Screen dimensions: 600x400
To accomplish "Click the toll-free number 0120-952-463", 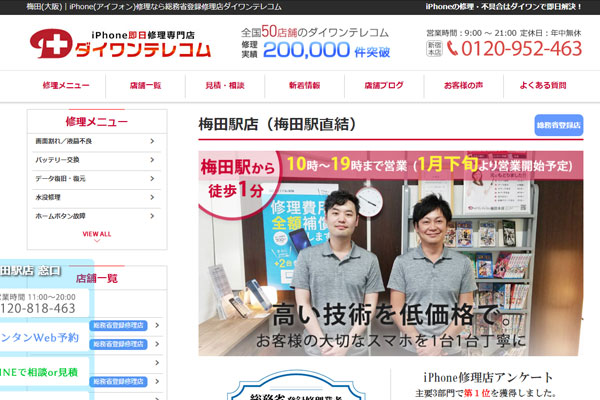I will pyautogui.click(x=522, y=49).
